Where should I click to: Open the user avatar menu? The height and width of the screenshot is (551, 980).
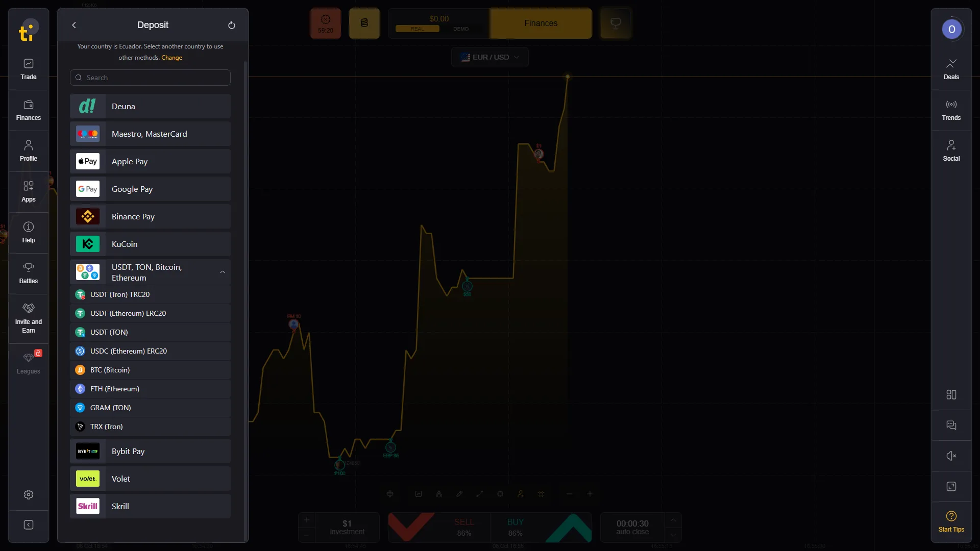pos(952,29)
